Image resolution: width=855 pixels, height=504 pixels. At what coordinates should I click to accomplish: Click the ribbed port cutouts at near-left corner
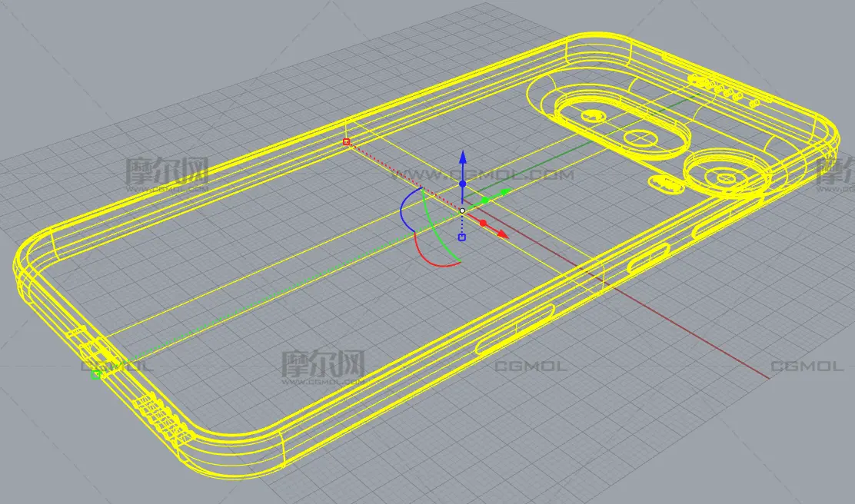(160, 418)
